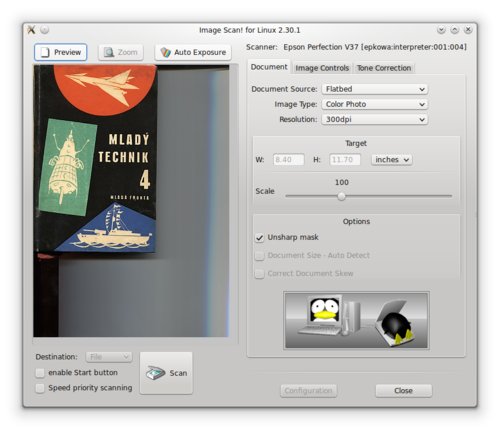Change the target units dropdown from inches

[x=392, y=160]
